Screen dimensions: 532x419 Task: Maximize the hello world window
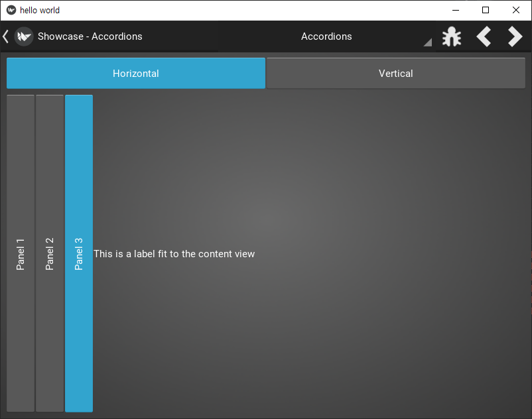click(x=486, y=10)
